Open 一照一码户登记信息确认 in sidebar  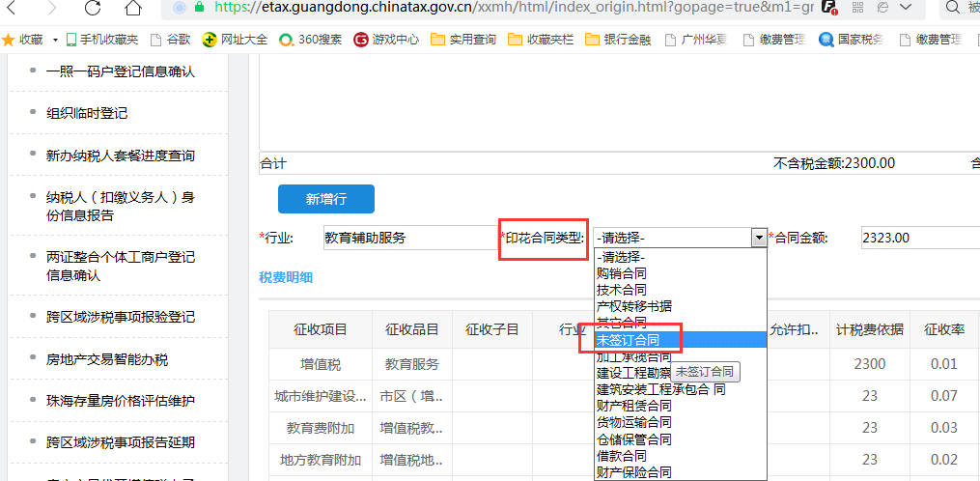tap(121, 71)
